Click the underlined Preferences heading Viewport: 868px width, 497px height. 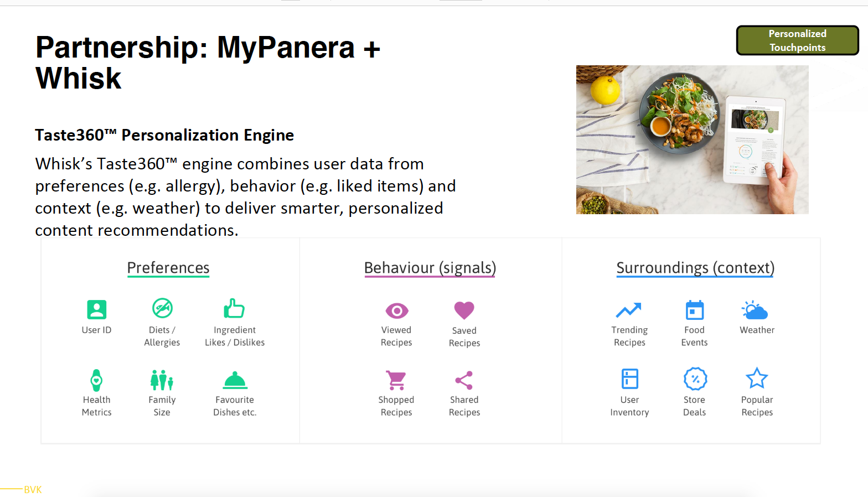pos(168,268)
